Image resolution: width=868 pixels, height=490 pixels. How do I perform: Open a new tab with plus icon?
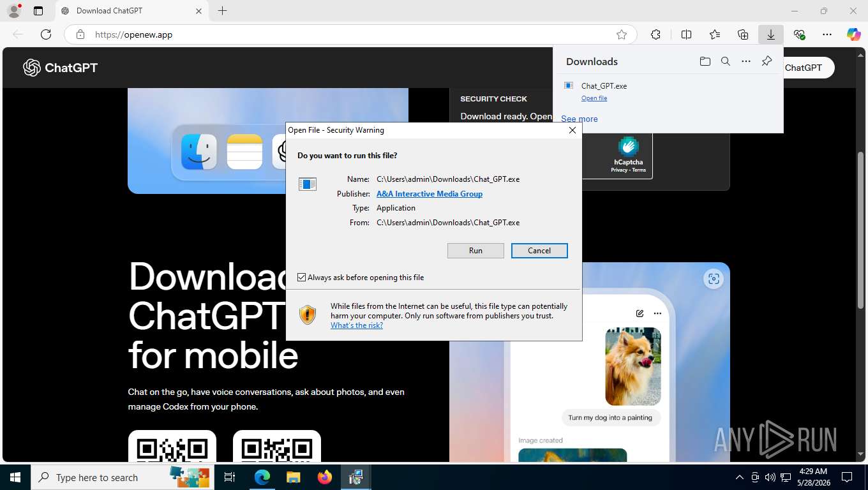click(222, 11)
